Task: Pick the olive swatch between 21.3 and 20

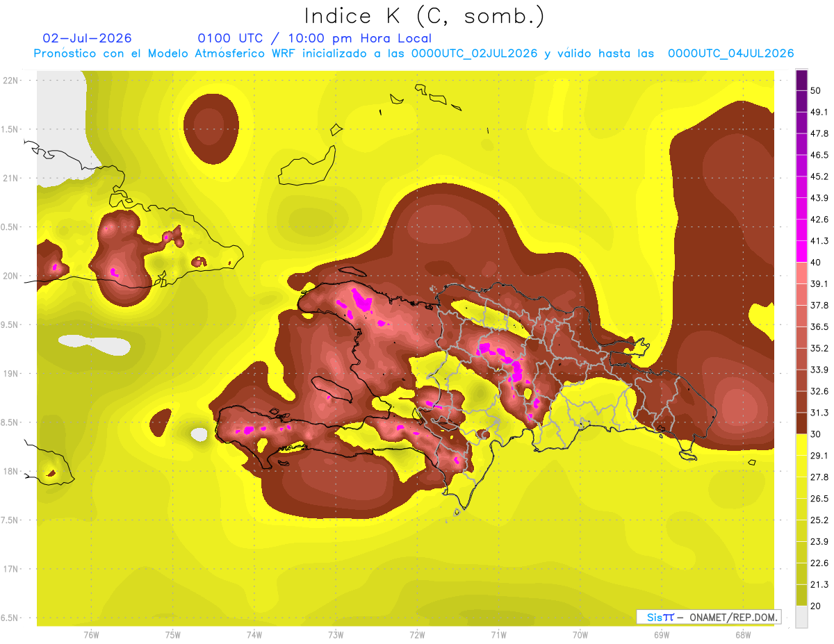Action: pyautogui.click(x=801, y=595)
